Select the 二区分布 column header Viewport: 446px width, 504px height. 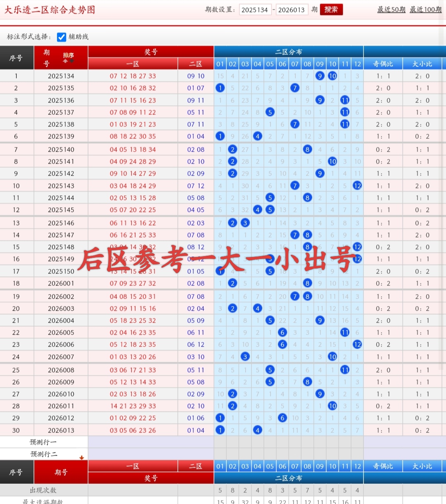point(289,52)
